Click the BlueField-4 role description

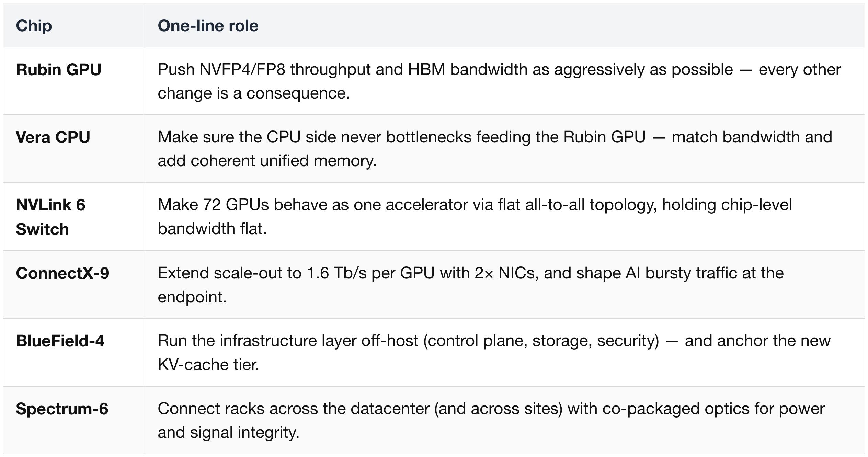[494, 352]
